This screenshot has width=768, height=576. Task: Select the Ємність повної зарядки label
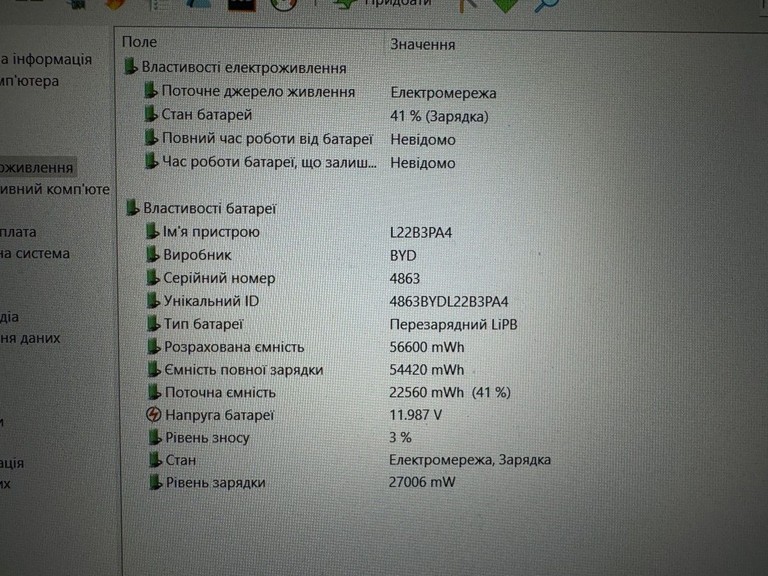coord(244,370)
